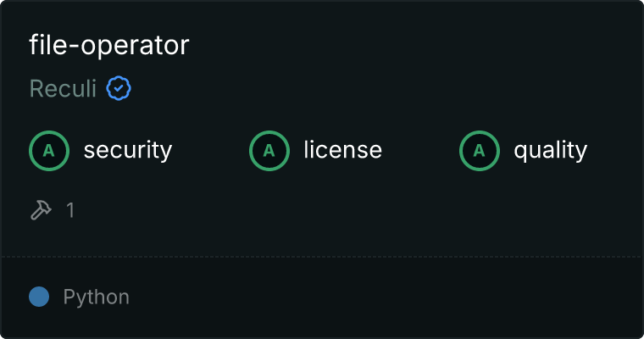Click the security label text
This screenshot has width=644, height=339.
pyautogui.click(x=128, y=150)
